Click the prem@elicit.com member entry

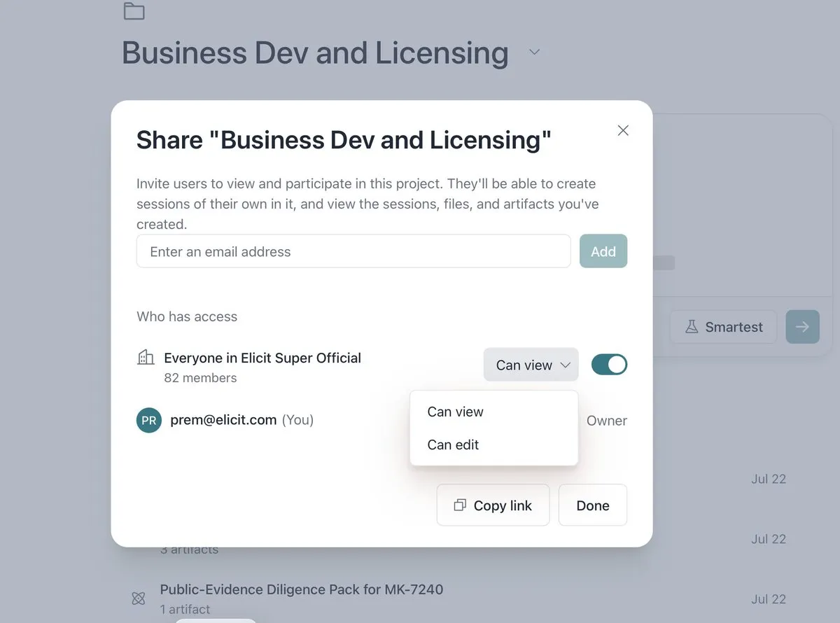coord(242,421)
